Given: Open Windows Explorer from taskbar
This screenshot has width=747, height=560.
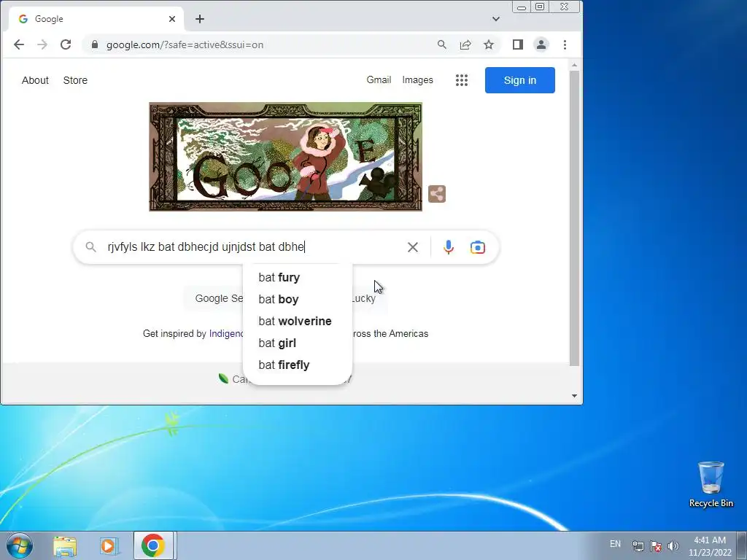Looking at the screenshot, I should point(65,546).
